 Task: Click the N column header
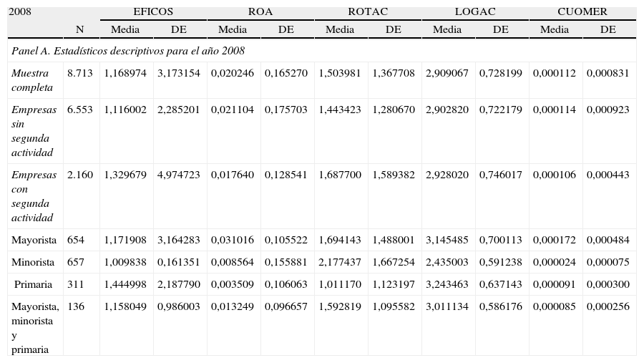(81, 29)
